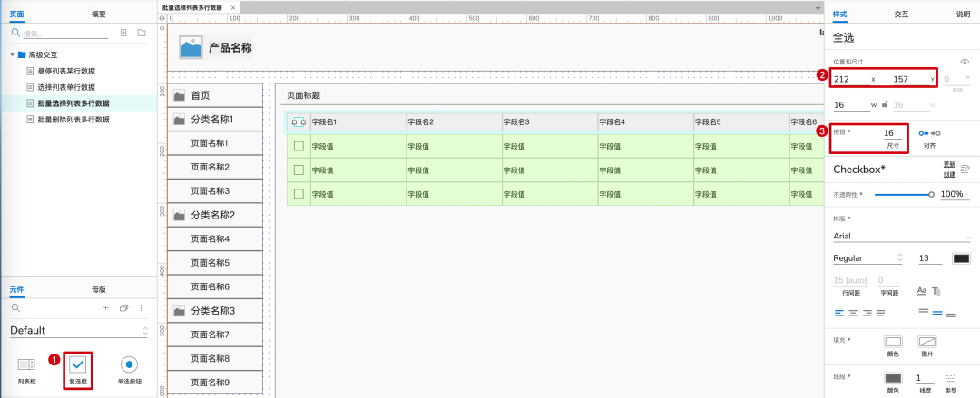
Task: Switch to the 概要 outline tab
Action: click(99, 14)
